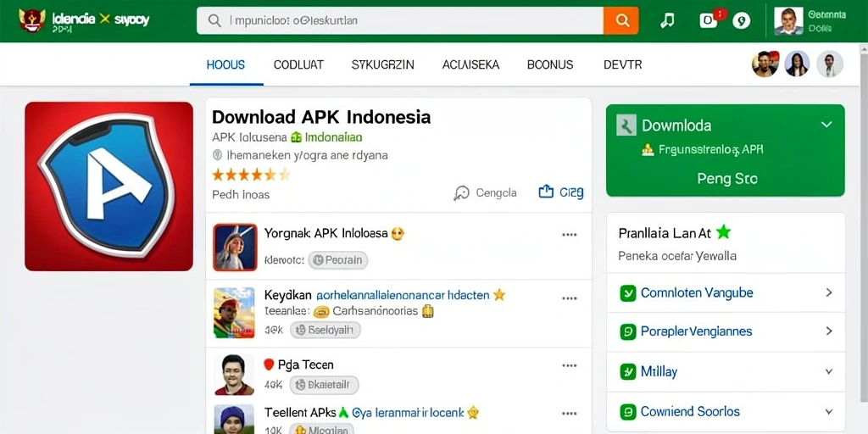
Task: Click the site logo emblem
Action: pos(31,20)
